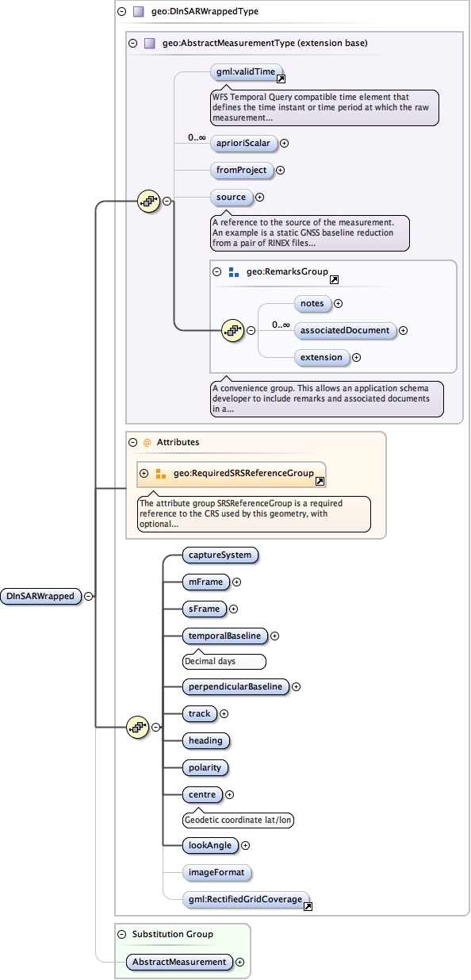Image resolution: width=471 pixels, height=980 pixels.
Task: Click the geo:AbstractMeasurementType type icon
Action: point(149,43)
